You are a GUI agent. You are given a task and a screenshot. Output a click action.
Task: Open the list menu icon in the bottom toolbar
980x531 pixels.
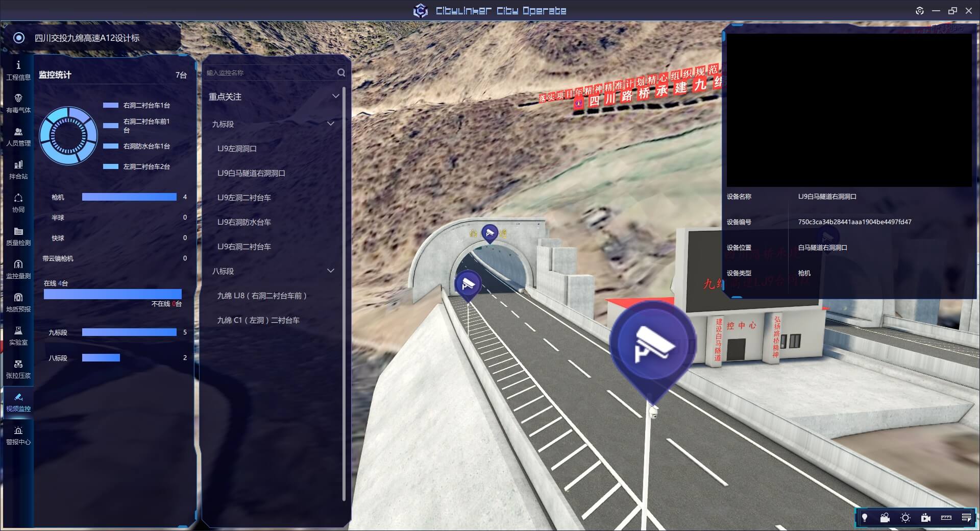point(966,518)
